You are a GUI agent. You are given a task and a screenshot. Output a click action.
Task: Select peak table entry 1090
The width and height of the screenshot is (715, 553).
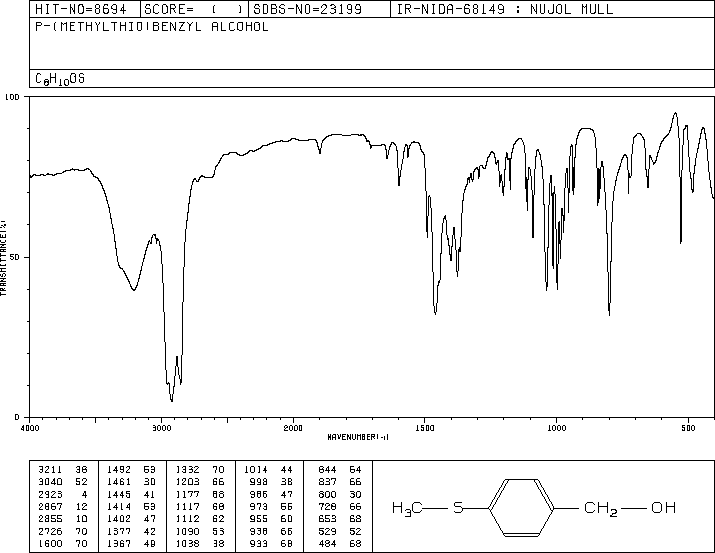[187, 532]
